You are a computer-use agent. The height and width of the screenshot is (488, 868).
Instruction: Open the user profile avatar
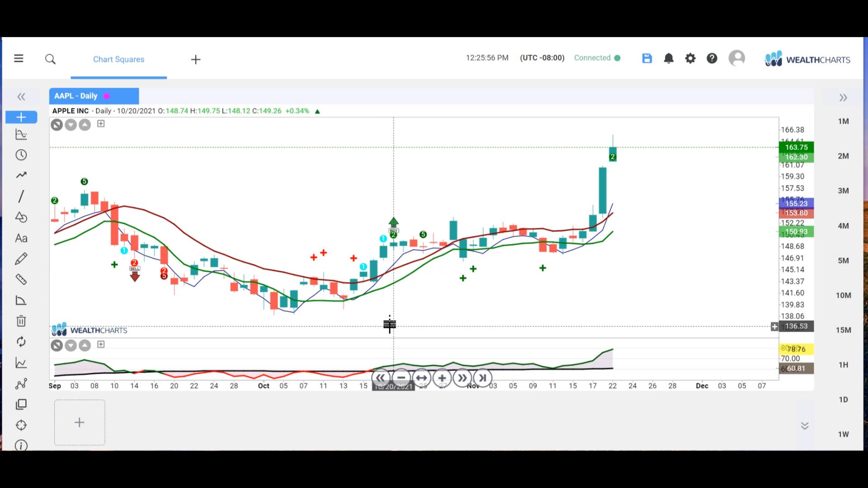point(737,58)
